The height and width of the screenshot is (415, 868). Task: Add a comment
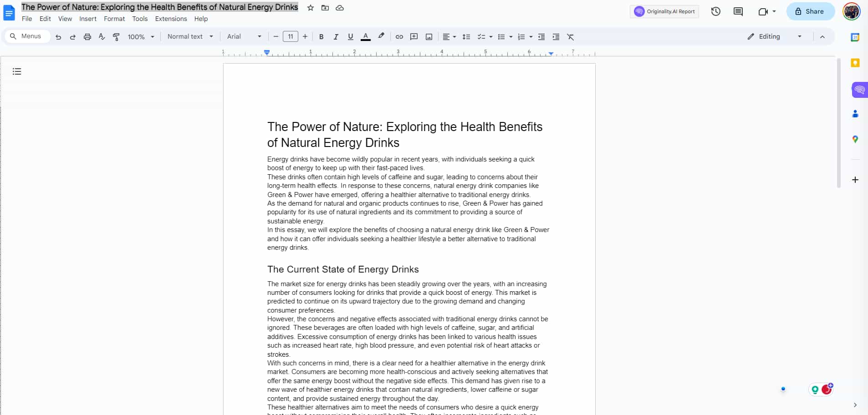point(414,37)
